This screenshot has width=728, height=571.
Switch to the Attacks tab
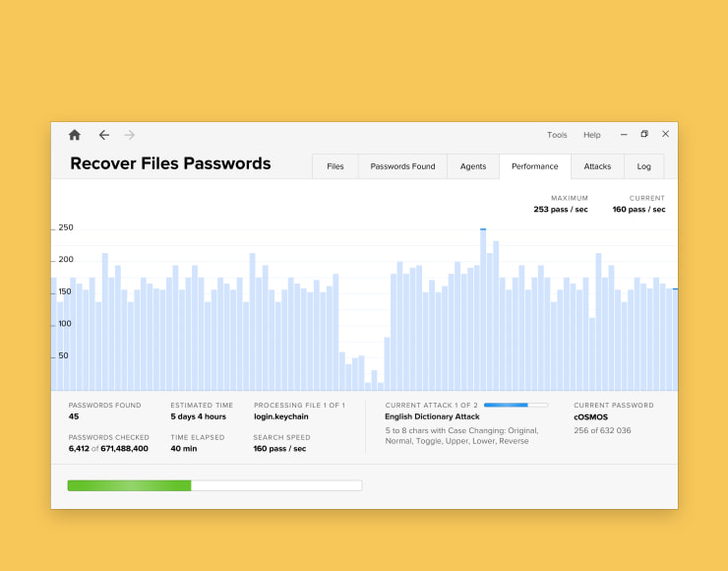[x=597, y=166]
